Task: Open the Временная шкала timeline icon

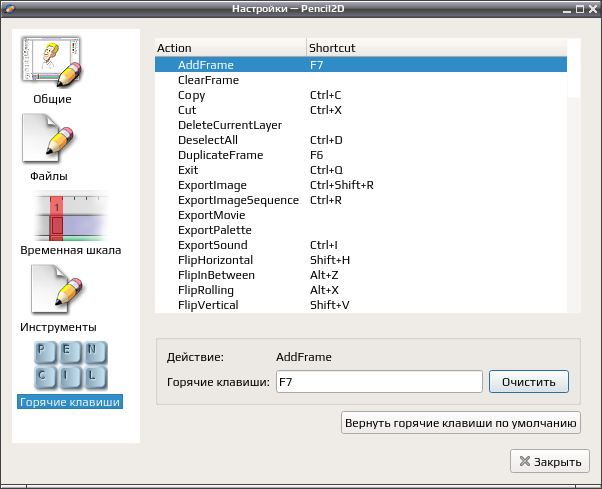Action: pyautogui.click(x=71, y=216)
